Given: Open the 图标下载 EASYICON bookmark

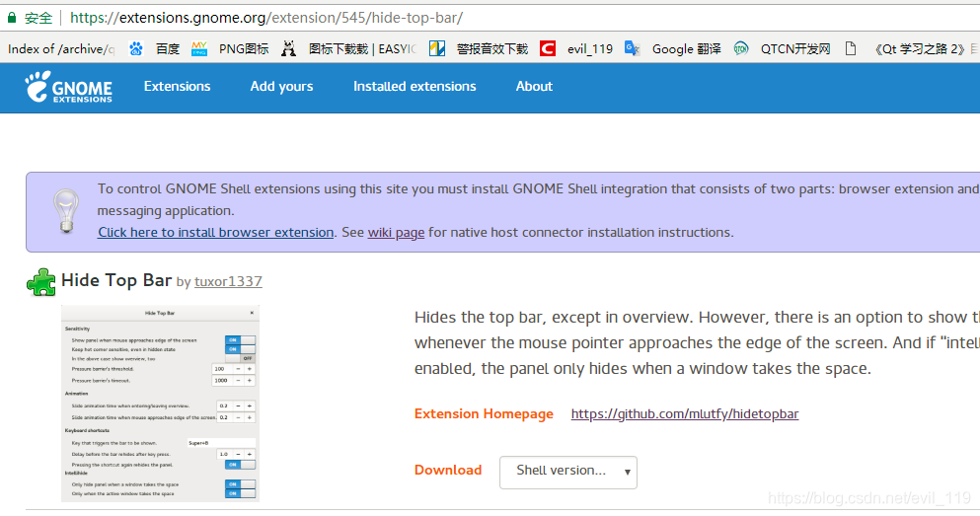Looking at the screenshot, I should click(x=348, y=48).
